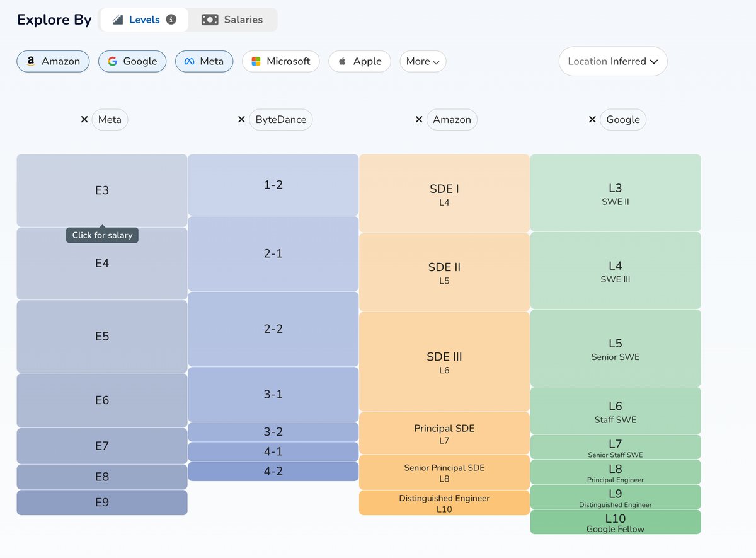Select ByteDance 2-1 level block
The image size is (756, 558).
[273, 253]
